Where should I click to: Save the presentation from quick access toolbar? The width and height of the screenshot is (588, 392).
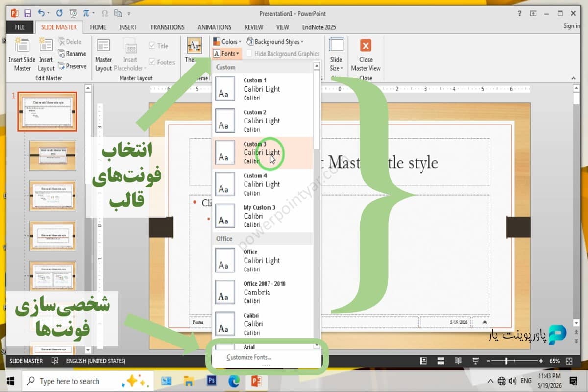pos(27,13)
